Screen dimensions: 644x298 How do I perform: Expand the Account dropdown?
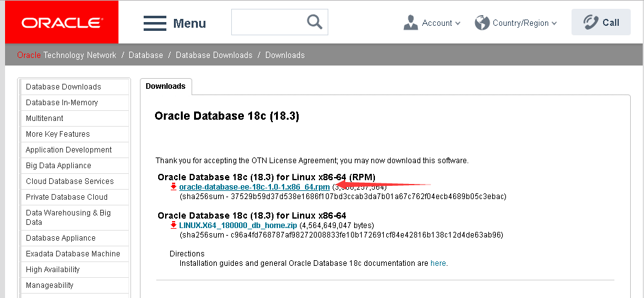point(440,23)
